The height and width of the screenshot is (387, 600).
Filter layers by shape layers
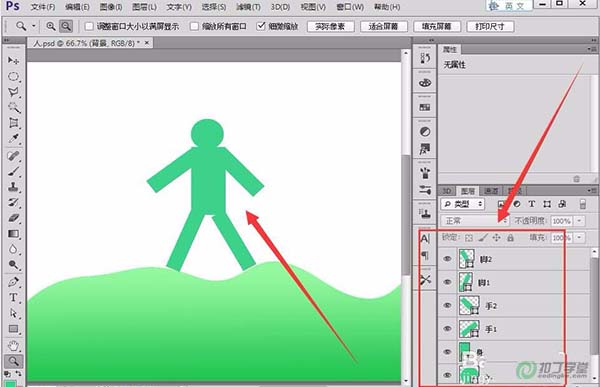tap(547, 204)
